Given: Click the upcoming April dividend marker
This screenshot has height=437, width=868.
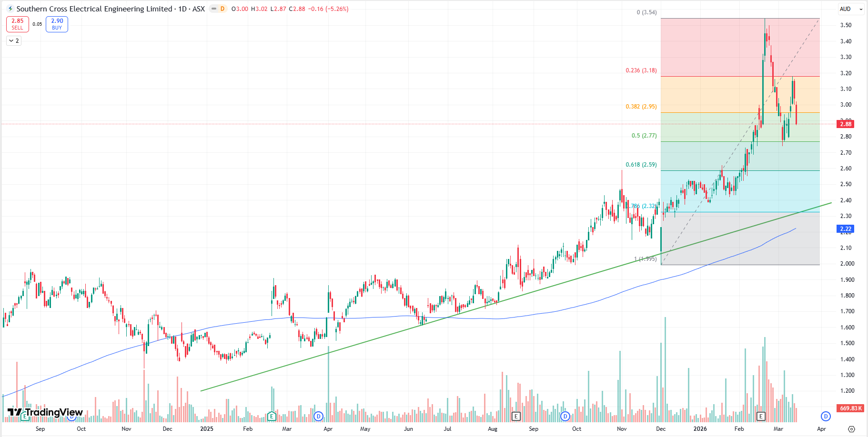Looking at the screenshot, I should pyautogui.click(x=826, y=417).
